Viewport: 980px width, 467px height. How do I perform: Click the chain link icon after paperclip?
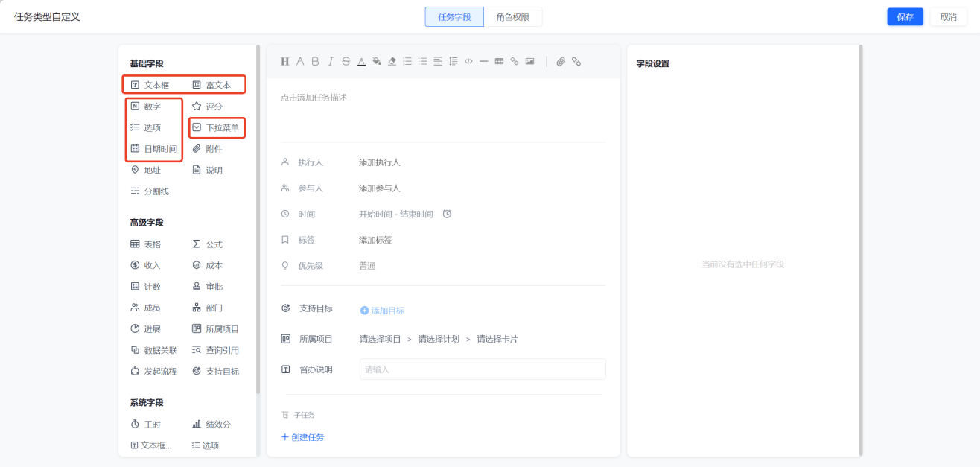point(576,62)
